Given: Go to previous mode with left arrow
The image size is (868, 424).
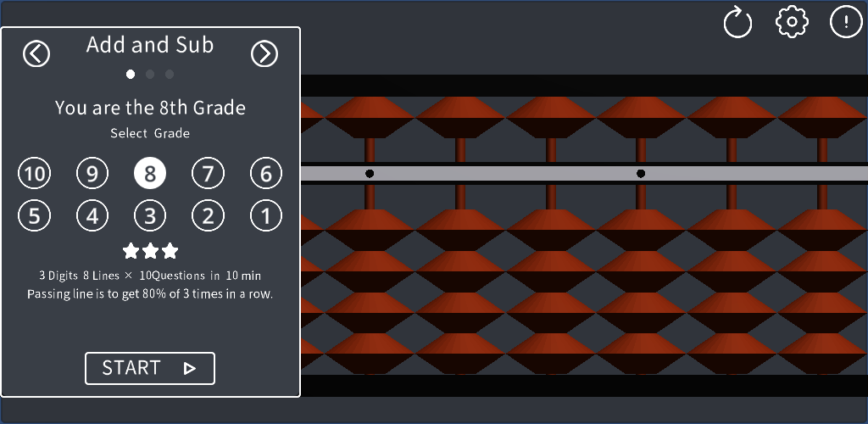Looking at the screenshot, I should [36, 53].
